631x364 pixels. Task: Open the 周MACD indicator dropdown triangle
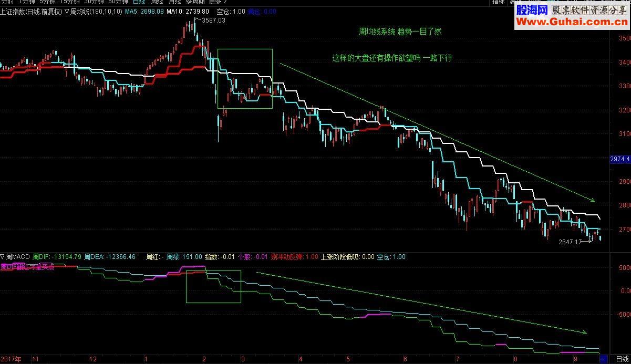point(3,257)
